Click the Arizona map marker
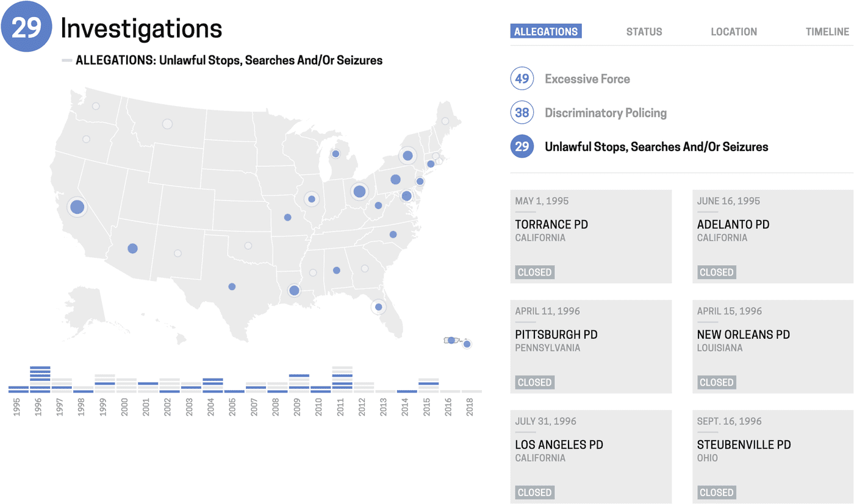This screenshot has height=504, width=854. 132,248
